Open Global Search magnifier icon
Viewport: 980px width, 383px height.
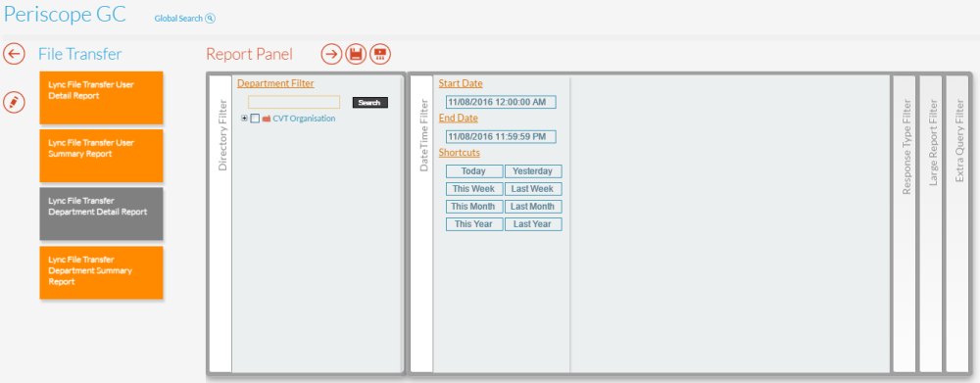tap(210, 19)
